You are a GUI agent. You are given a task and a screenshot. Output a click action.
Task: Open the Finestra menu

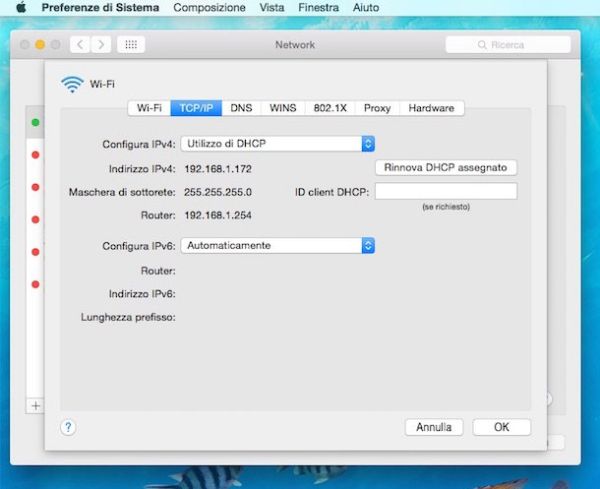pos(318,7)
